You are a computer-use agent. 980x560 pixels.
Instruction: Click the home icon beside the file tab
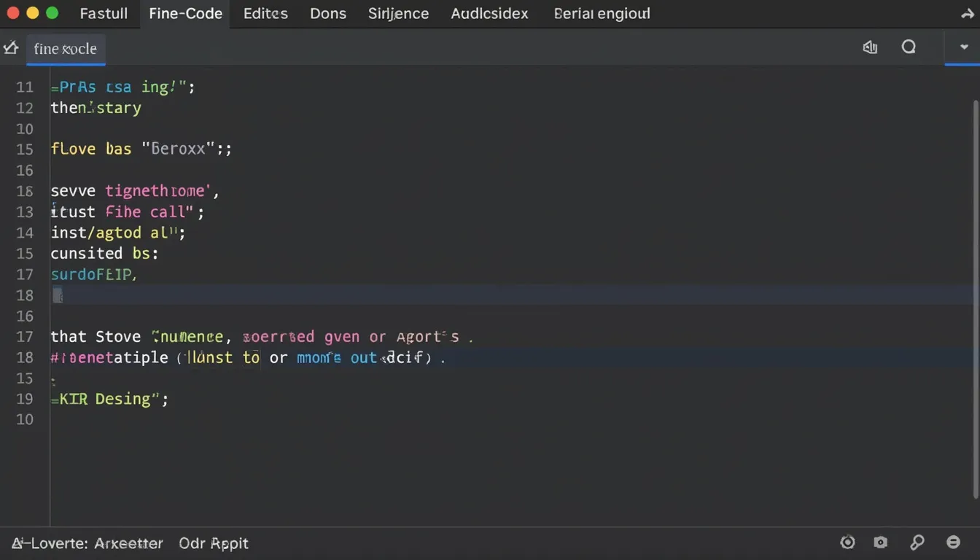point(11,48)
